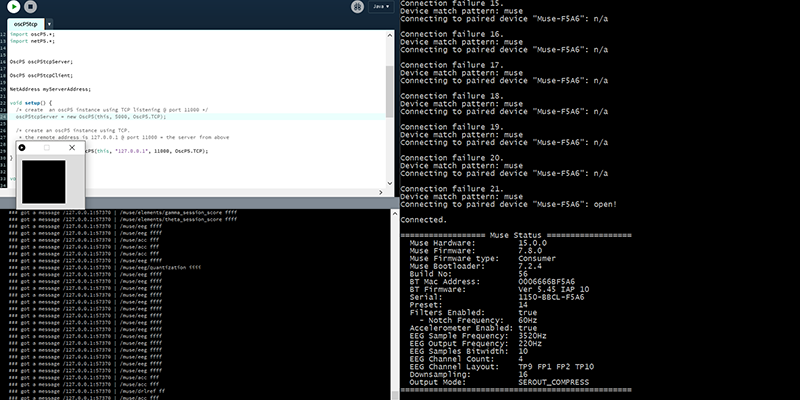800x400 pixels.
Task: Run the sketch with the play button
Action: pos(14,7)
